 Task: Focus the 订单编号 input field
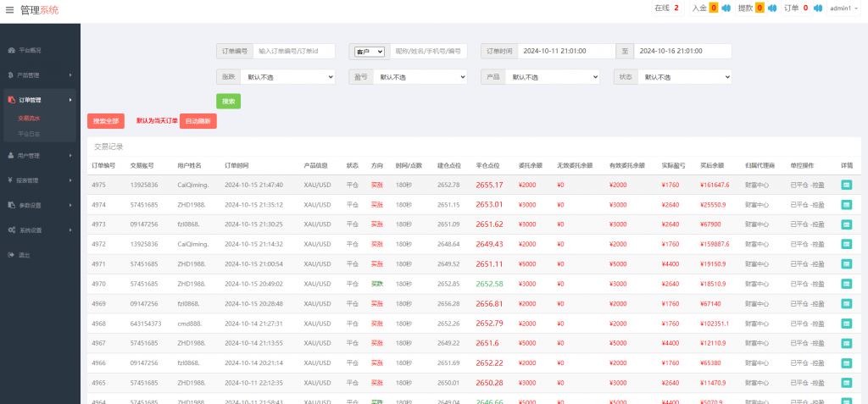point(294,52)
